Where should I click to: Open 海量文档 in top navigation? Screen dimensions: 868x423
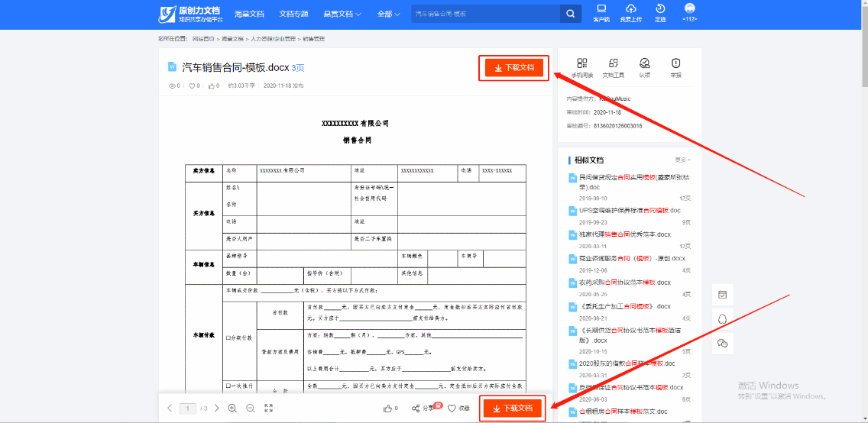[249, 14]
